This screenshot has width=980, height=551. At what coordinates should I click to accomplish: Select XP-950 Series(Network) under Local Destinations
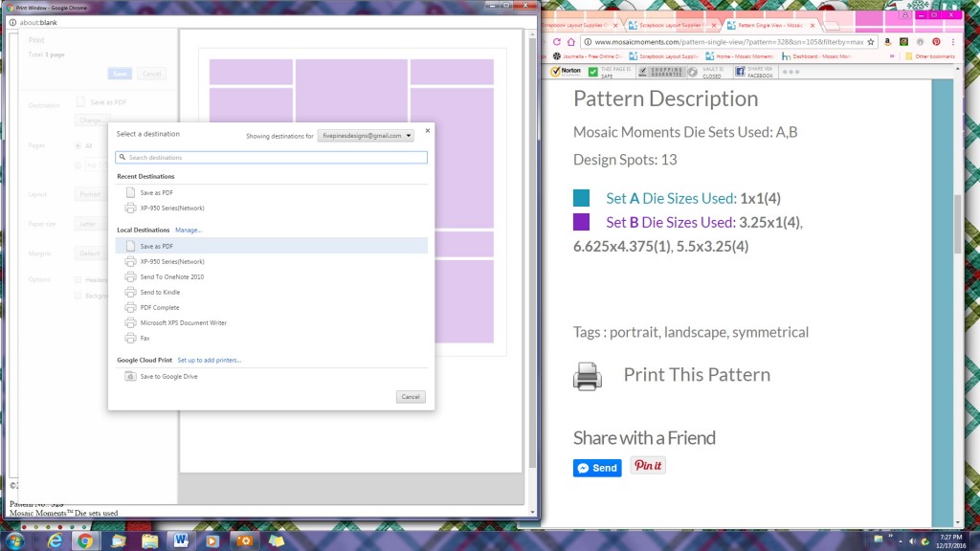(271, 262)
